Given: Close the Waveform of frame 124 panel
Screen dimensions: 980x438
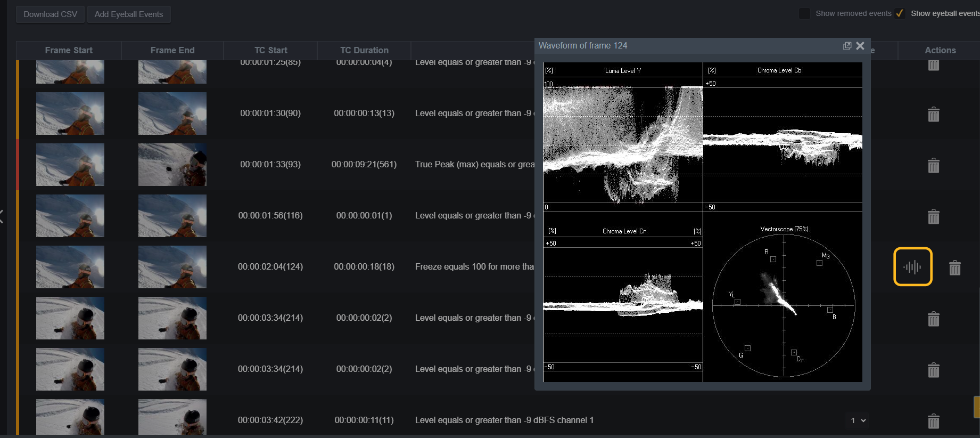Looking at the screenshot, I should [860, 46].
